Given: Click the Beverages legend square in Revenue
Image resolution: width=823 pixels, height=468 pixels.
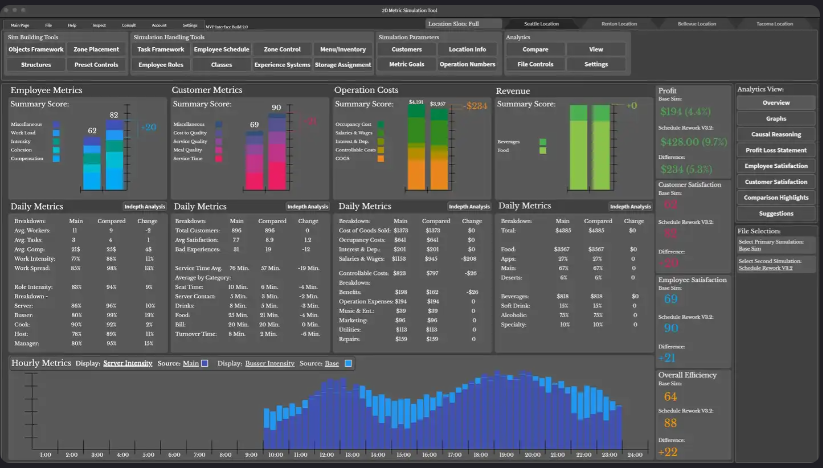Looking at the screenshot, I should pyautogui.click(x=542, y=142).
